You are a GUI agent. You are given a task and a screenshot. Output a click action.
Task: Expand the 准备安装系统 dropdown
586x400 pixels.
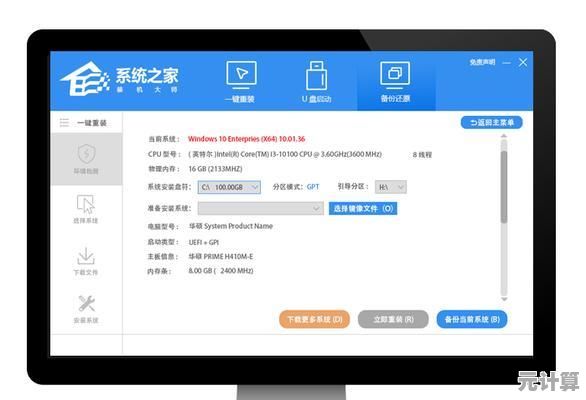pyautogui.click(x=260, y=208)
